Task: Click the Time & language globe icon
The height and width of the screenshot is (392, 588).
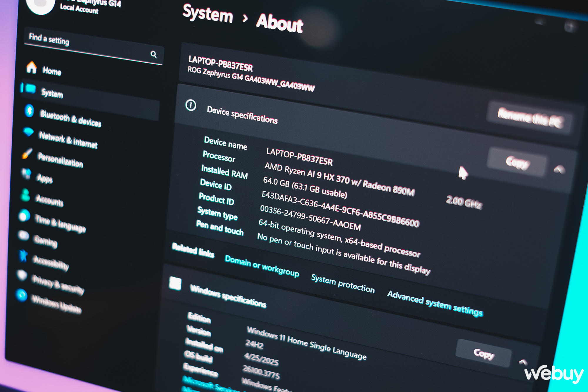Action: coord(24,216)
